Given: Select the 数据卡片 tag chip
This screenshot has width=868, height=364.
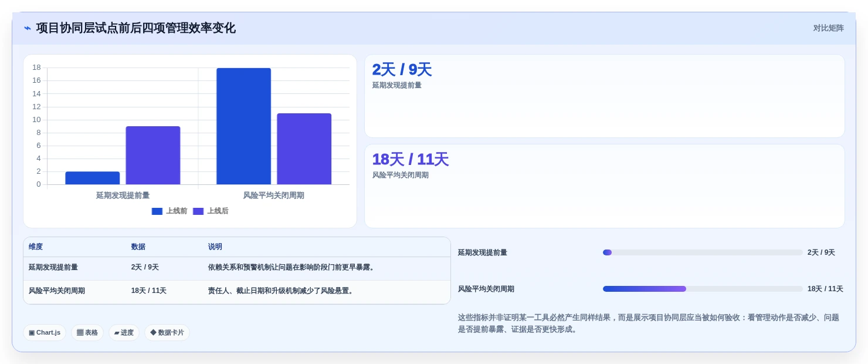Looking at the screenshot, I should tap(167, 333).
